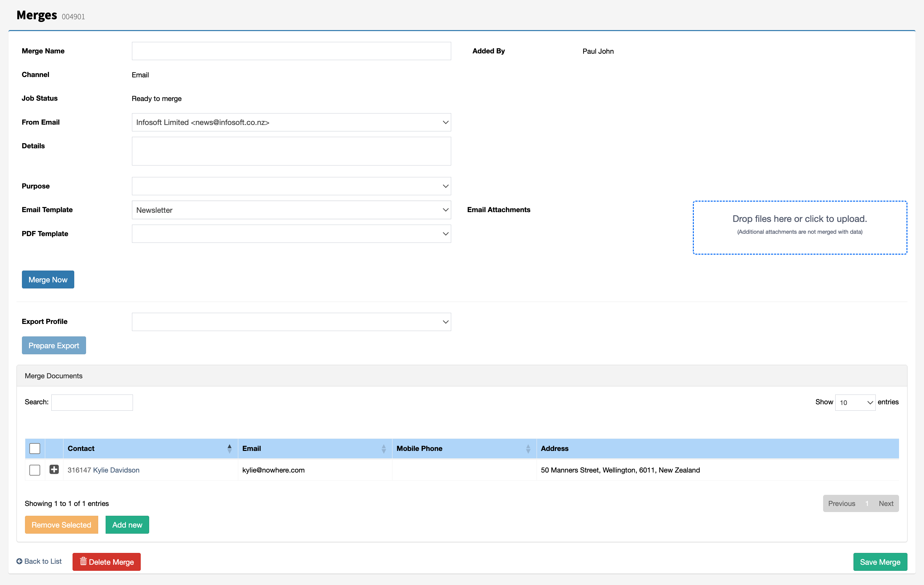Viewport: 924px width, 585px height.
Task: Tick the checkbox for Kylie Davidson row
Action: 35,470
